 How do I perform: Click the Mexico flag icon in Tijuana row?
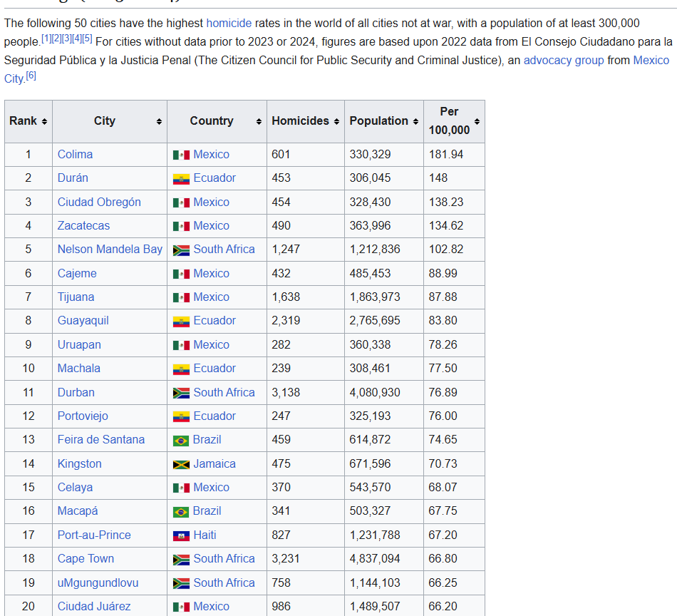point(181,297)
